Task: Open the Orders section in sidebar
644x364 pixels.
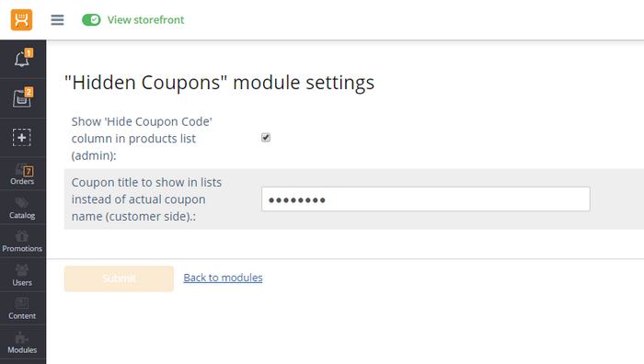Action: (x=23, y=174)
